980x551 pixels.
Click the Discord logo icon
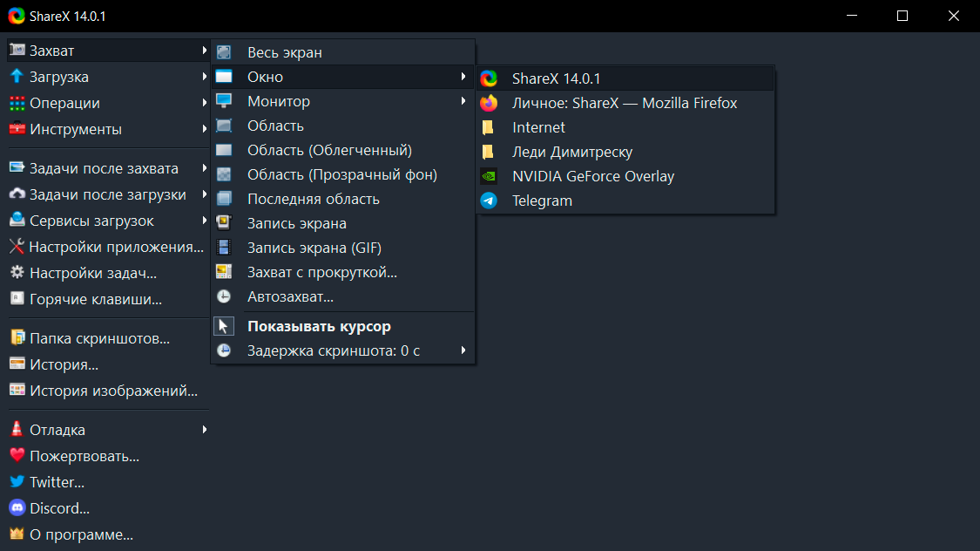coord(17,508)
